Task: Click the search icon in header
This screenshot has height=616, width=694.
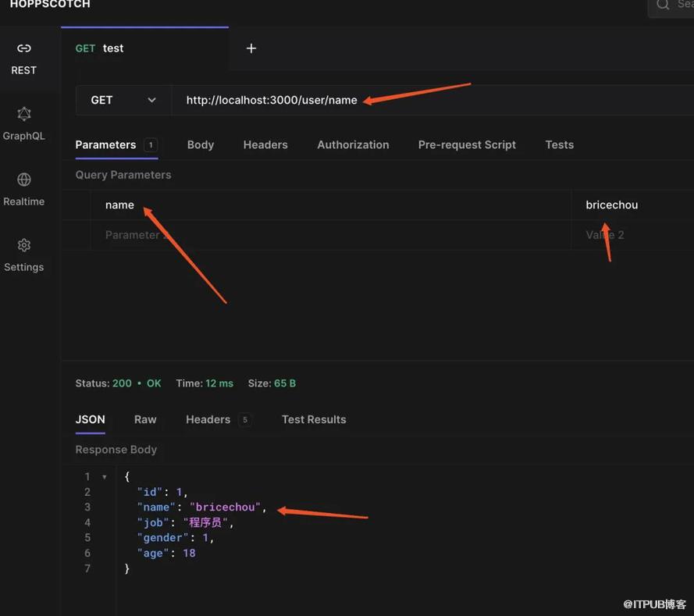Action: tap(663, 5)
